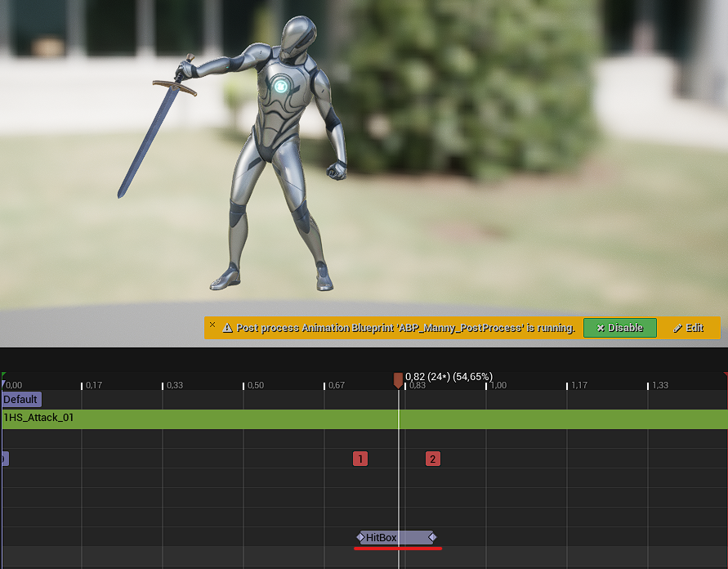Select the red notify marker 2
The height and width of the screenshot is (569, 728).
coord(433,459)
